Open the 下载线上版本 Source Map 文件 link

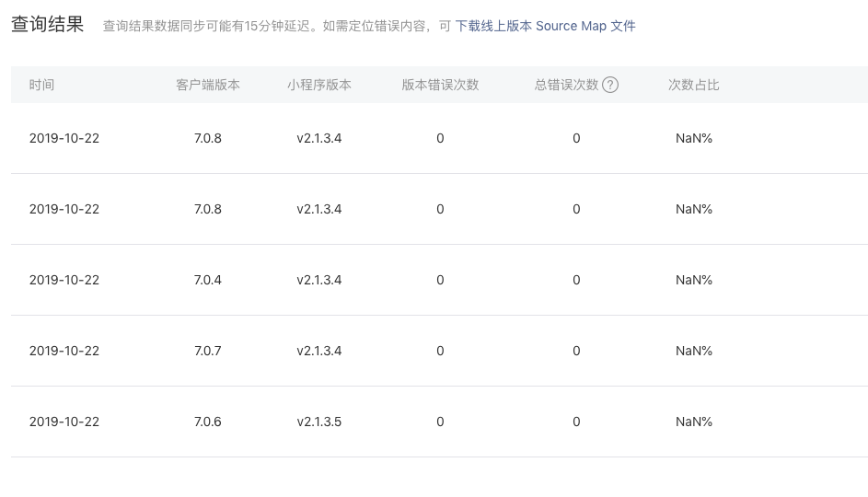[x=545, y=26]
